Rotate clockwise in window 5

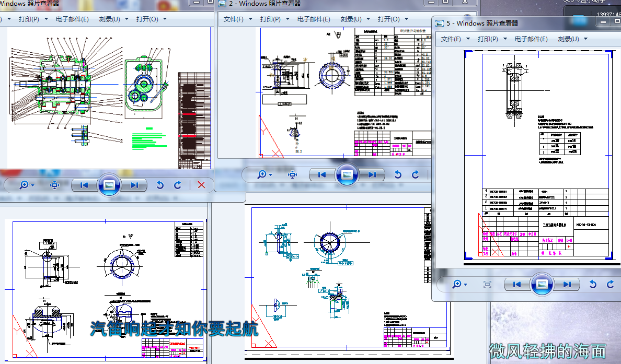(x=610, y=284)
